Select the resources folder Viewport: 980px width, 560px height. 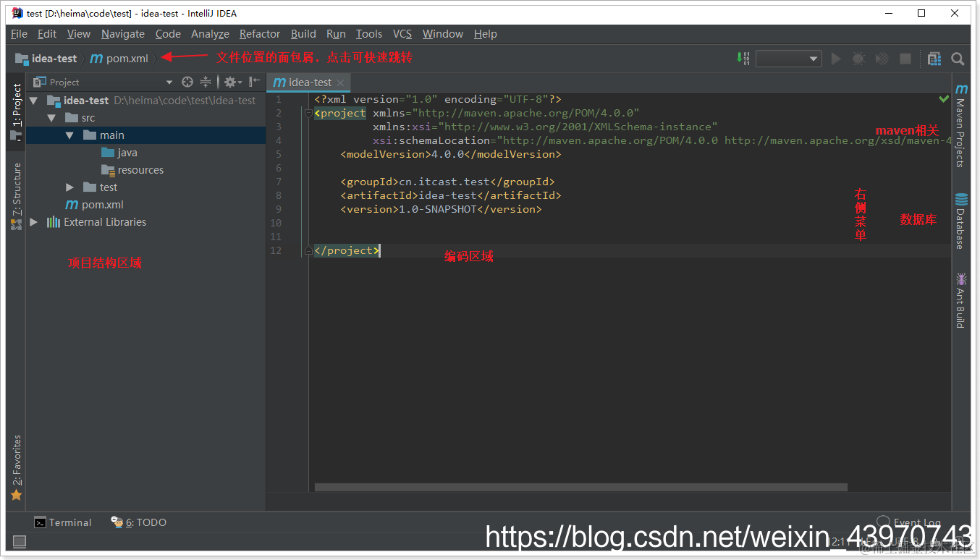(132, 170)
